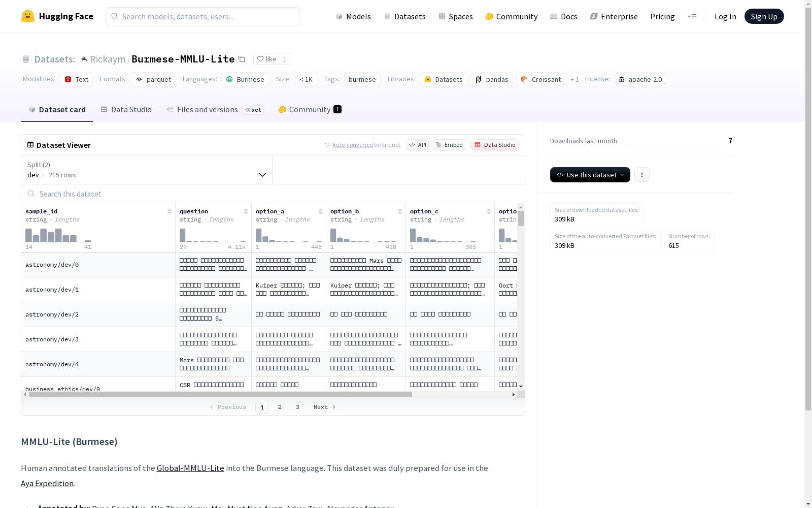Screen dimensions: 812x508
Task: Open the Pricing page
Action: click(x=662, y=16)
